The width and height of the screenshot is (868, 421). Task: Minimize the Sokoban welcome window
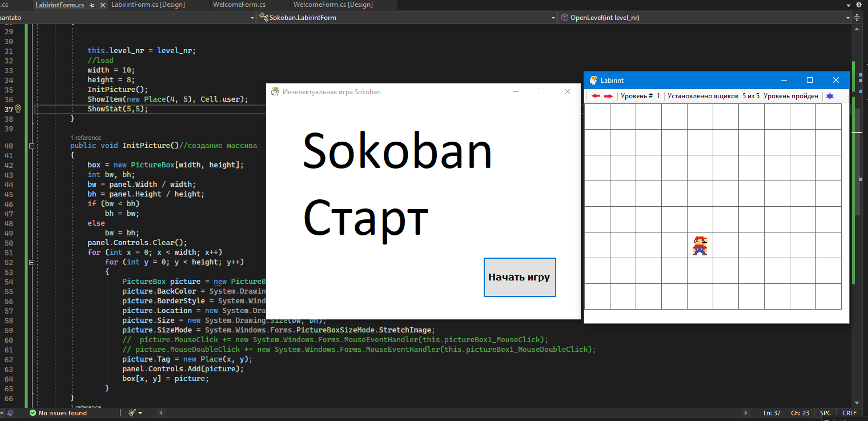coord(516,91)
